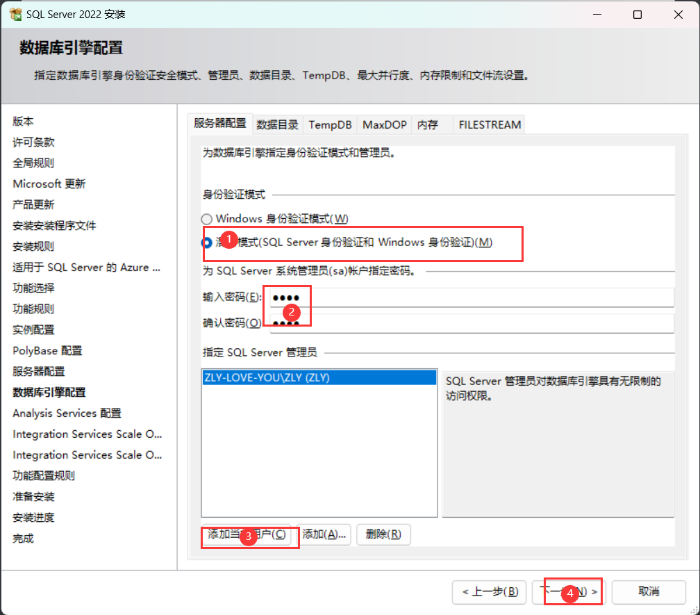Click 服务器配置 step in left sidebar

(x=39, y=372)
